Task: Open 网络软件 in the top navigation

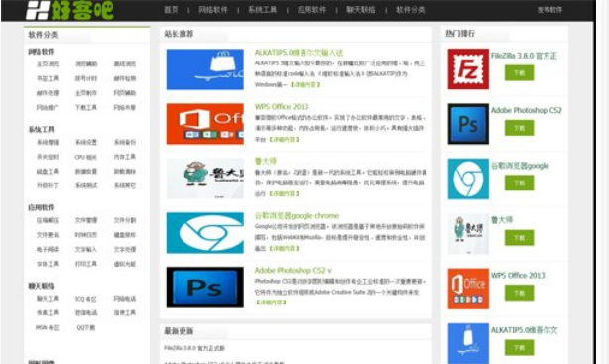Action: (x=213, y=10)
